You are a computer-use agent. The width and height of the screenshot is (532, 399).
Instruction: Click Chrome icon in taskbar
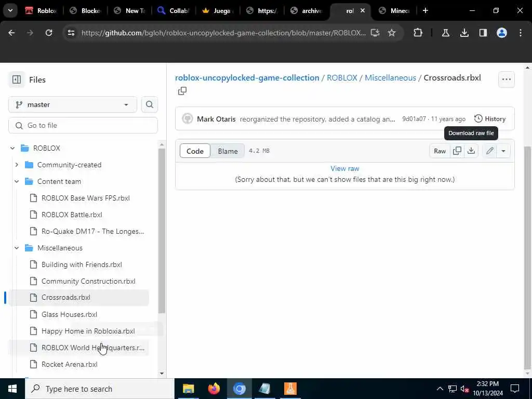pyautogui.click(x=239, y=389)
